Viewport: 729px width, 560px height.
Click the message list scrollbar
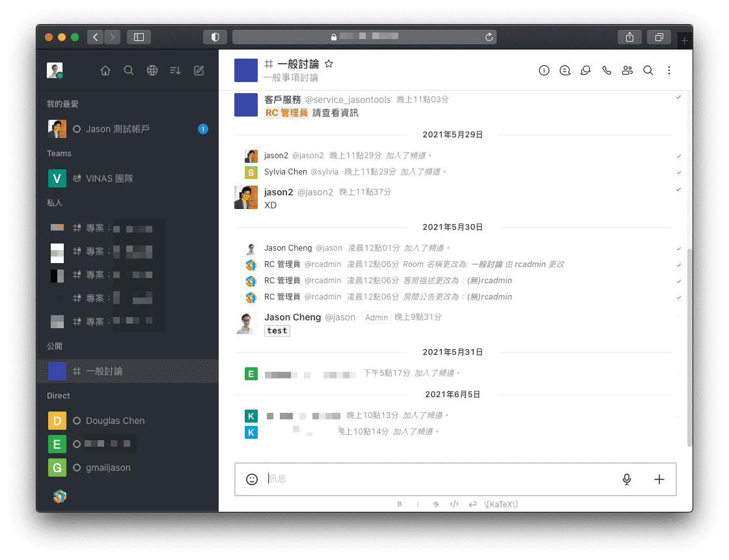tap(689, 346)
